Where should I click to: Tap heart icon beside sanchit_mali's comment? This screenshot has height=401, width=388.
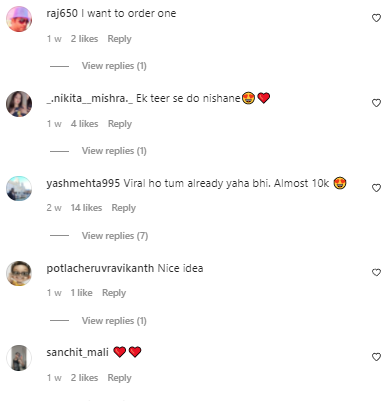click(x=376, y=357)
